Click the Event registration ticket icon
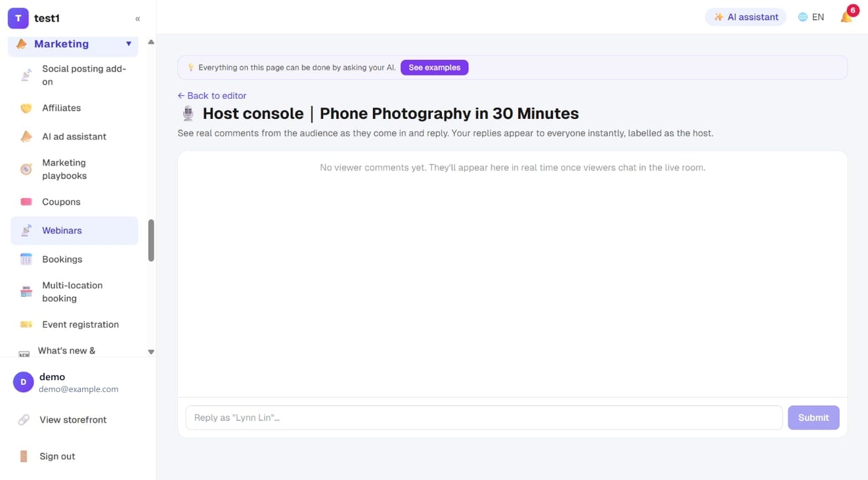This screenshot has height=480, width=868. (26, 324)
